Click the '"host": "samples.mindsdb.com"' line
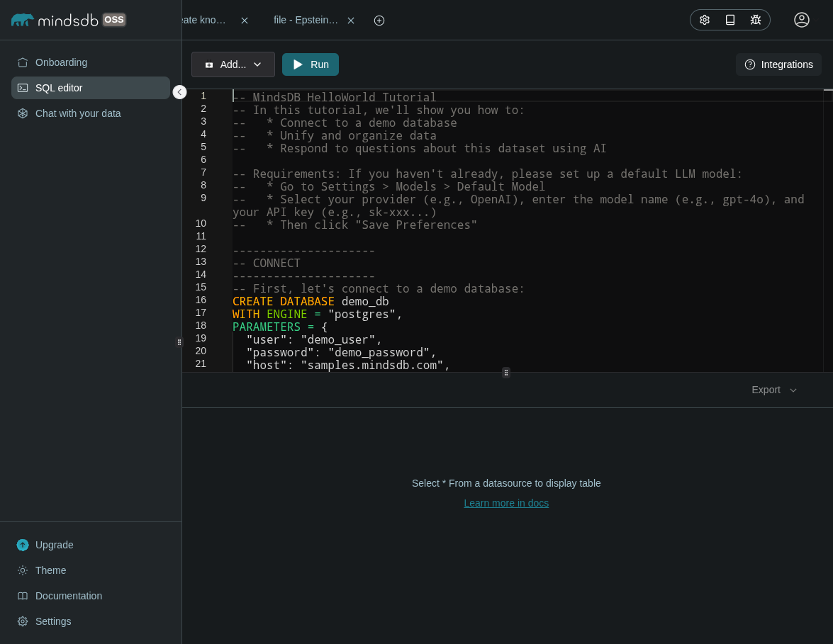 (x=349, y=366)
